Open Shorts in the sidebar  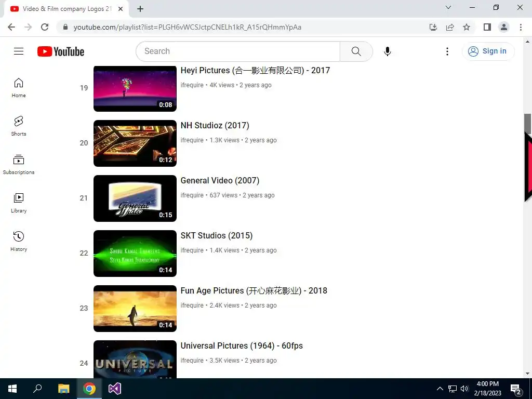[19, 126]
